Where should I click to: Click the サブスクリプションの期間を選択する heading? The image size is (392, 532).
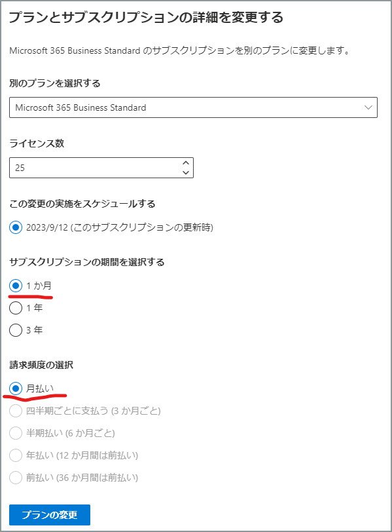(87, 262)
